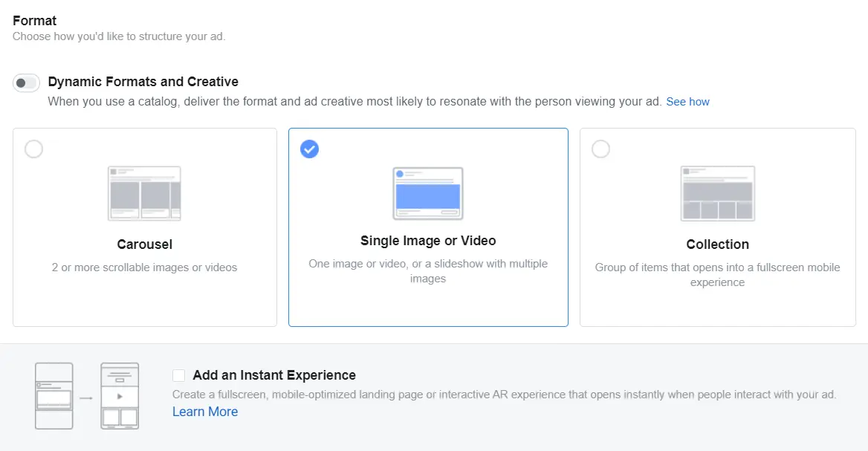
Task: Click the left phone feed illustration icon
Action: (54, 395)
